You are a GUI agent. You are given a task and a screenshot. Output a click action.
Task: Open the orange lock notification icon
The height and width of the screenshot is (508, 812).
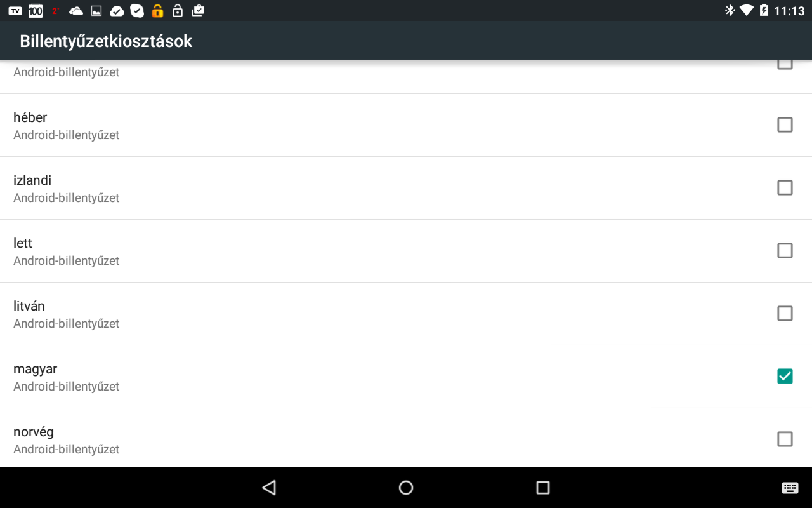157,10
